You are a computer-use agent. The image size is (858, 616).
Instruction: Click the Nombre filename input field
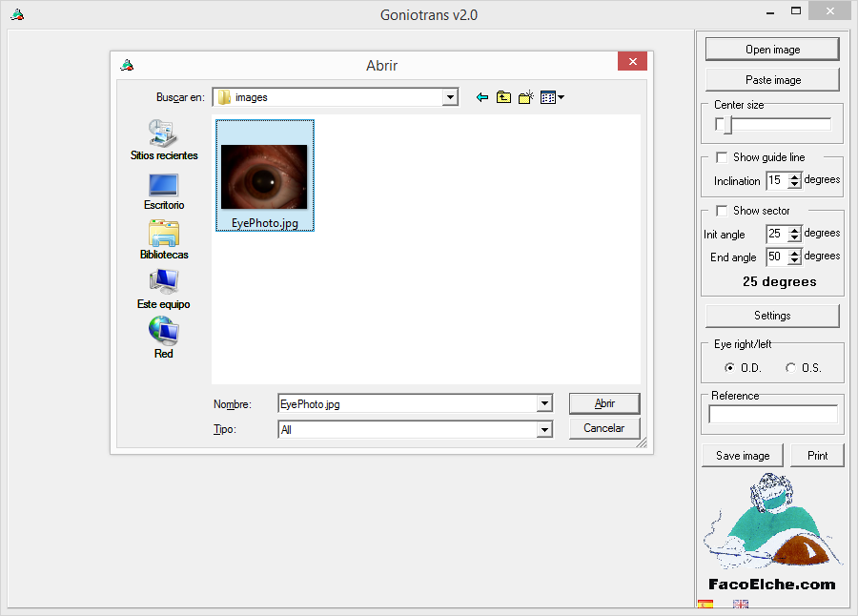[408, 403]
